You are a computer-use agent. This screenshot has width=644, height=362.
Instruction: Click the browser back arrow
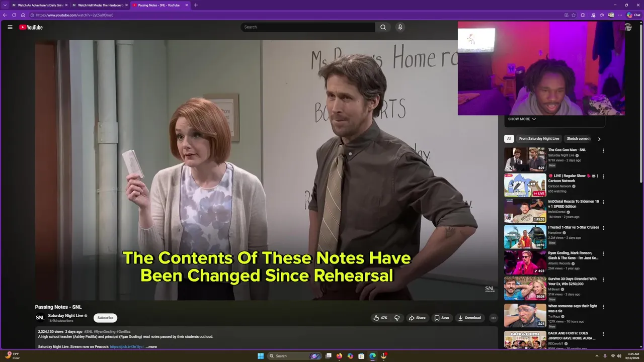(x=5, y=15)
